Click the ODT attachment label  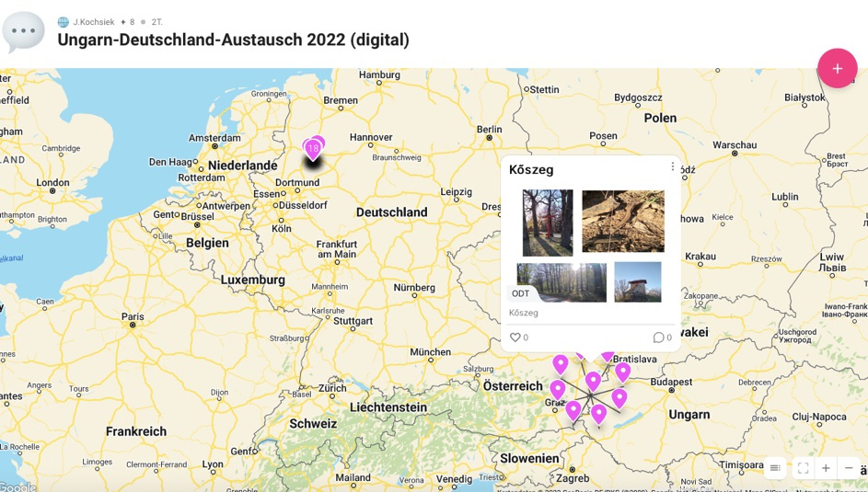pyautogui.click(x=521, y=293)
